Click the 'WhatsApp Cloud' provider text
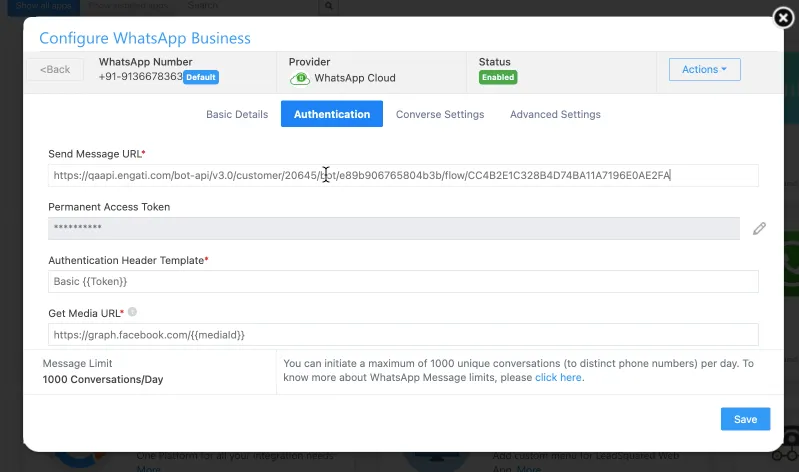 [355, 78]
